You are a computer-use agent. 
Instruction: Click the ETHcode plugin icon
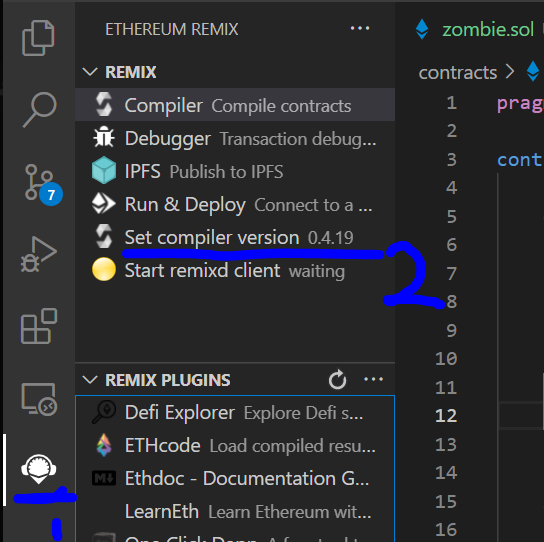104,445
